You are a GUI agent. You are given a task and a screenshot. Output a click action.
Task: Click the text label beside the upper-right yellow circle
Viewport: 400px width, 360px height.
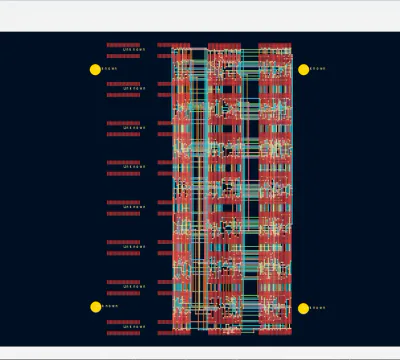click(317, 69)
